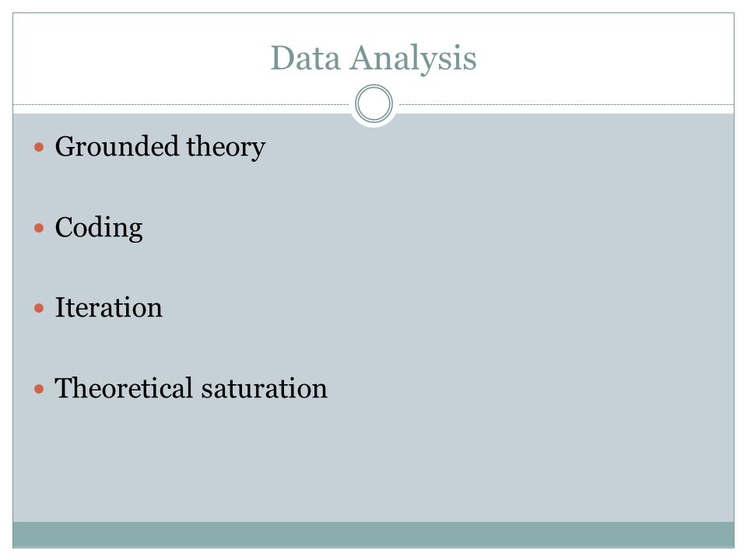Click the word Theoretical in last bullet
The height and width of the screenshot is (560, 747).
pyautogui.click(x=124, y=387)
